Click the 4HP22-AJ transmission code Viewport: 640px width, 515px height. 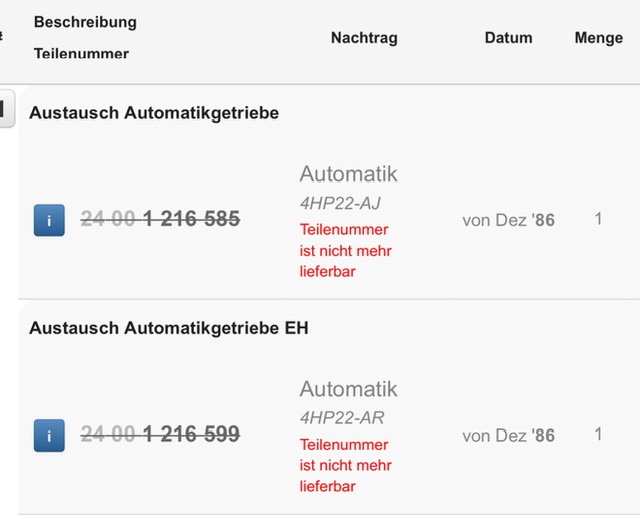(x=340, y=203)
